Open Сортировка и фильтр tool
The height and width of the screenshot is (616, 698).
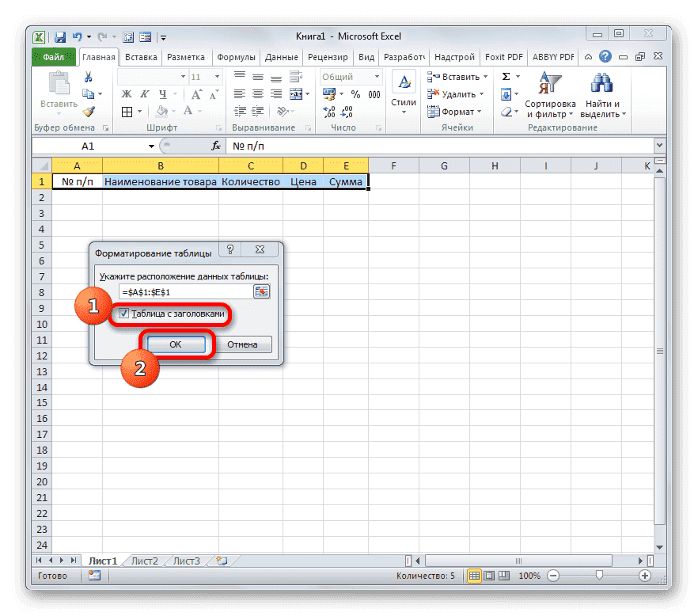click(552, 93)
